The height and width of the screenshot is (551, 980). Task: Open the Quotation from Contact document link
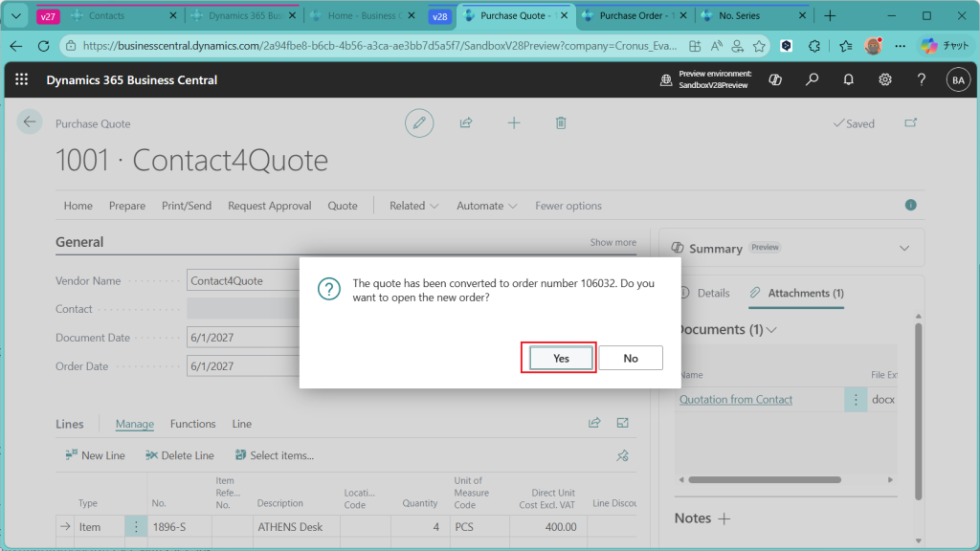736,400
